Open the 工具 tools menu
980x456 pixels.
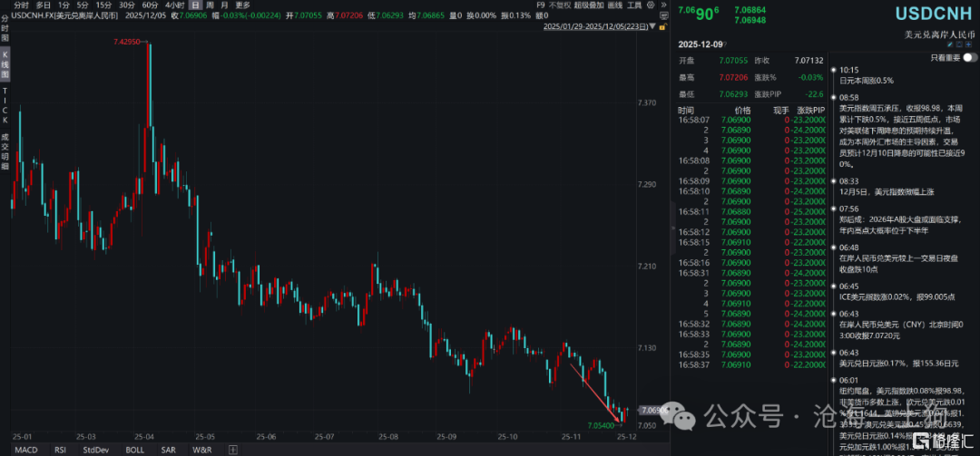tap(634, 5)
